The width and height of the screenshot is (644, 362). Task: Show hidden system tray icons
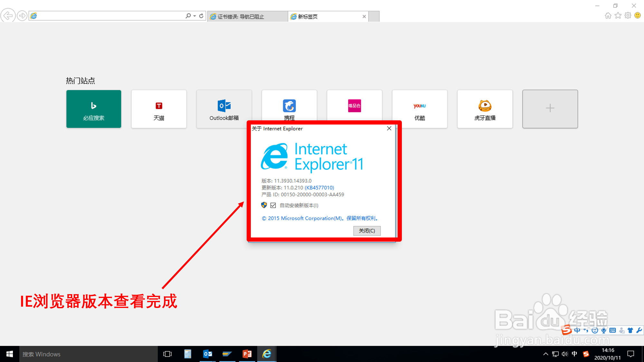(x=545, y=354)
